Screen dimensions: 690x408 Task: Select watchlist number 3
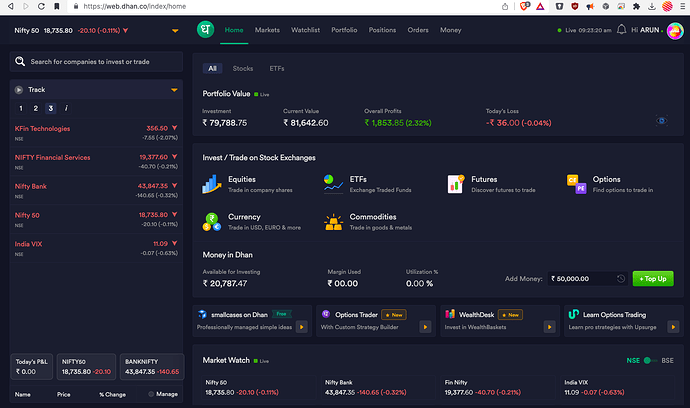[x=51, y=108]
